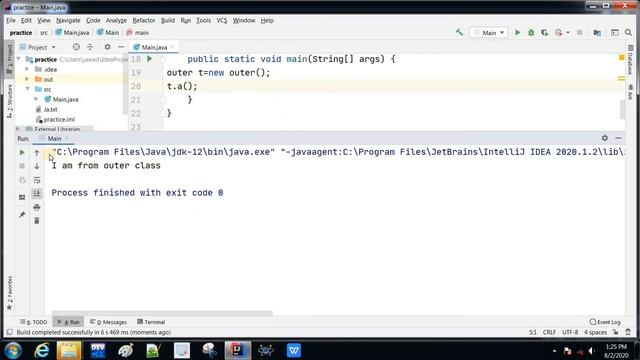Expand the Main.java tree node
The height and width of the screenshot is (360, 640).
tap(36, 99)
